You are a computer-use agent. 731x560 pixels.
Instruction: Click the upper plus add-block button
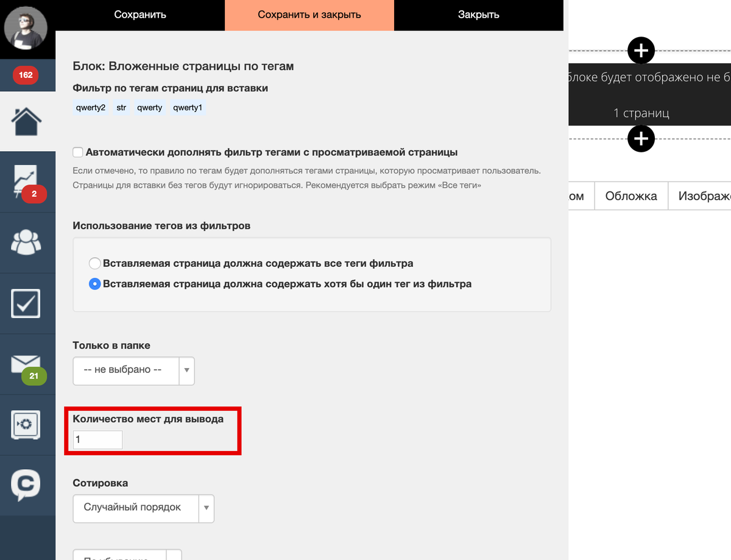click(641, 50)
